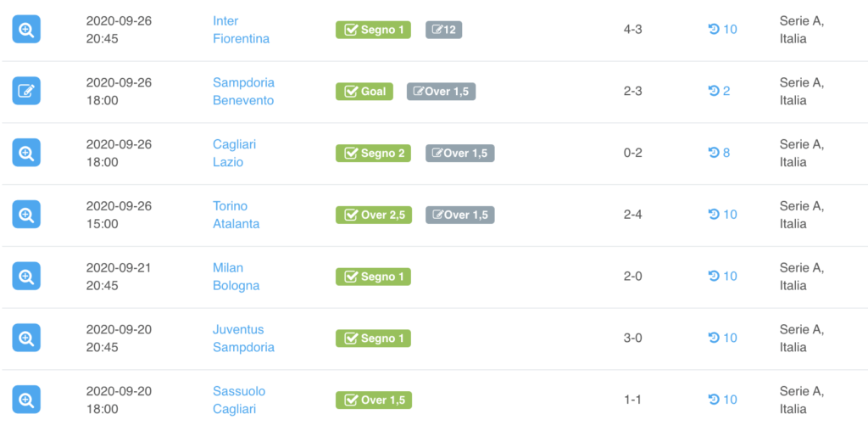This screenshot has height=431, width=868.
Task: Click history counter 8 for Cagliari Lazio
Action: [719, 153]
